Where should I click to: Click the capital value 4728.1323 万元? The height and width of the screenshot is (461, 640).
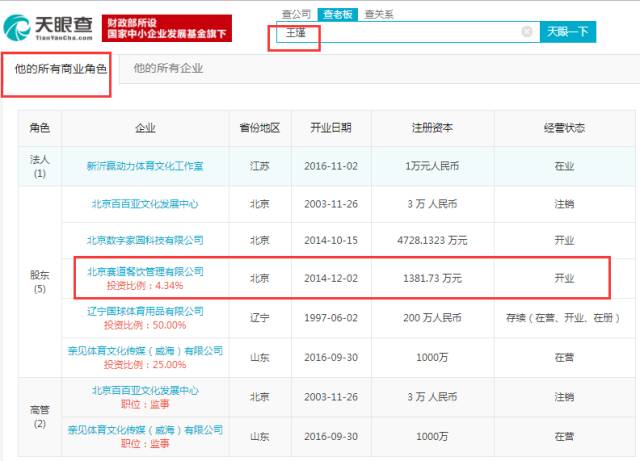click(432, 240)
